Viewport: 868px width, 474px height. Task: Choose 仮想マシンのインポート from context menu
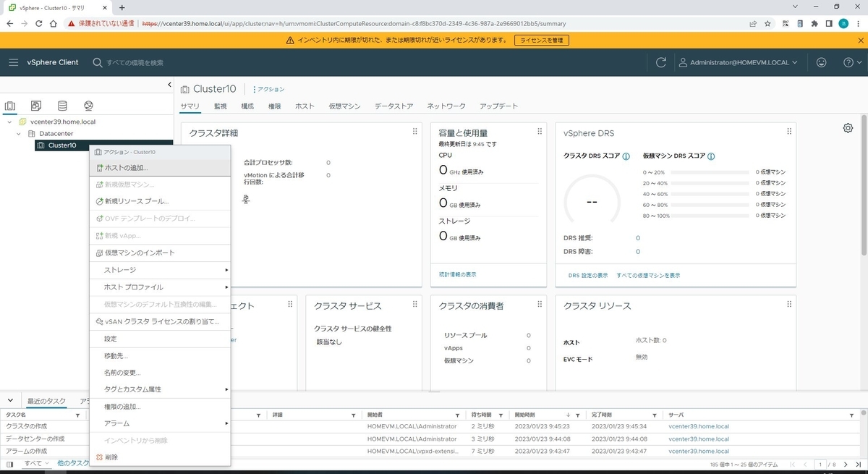pyautogui.click(x=160, y=253)
